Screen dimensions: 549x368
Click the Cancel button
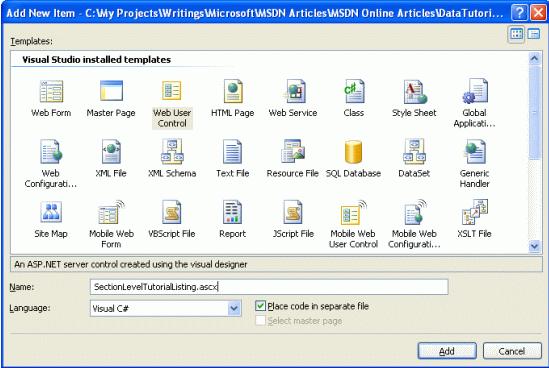(x=512, y=351)
